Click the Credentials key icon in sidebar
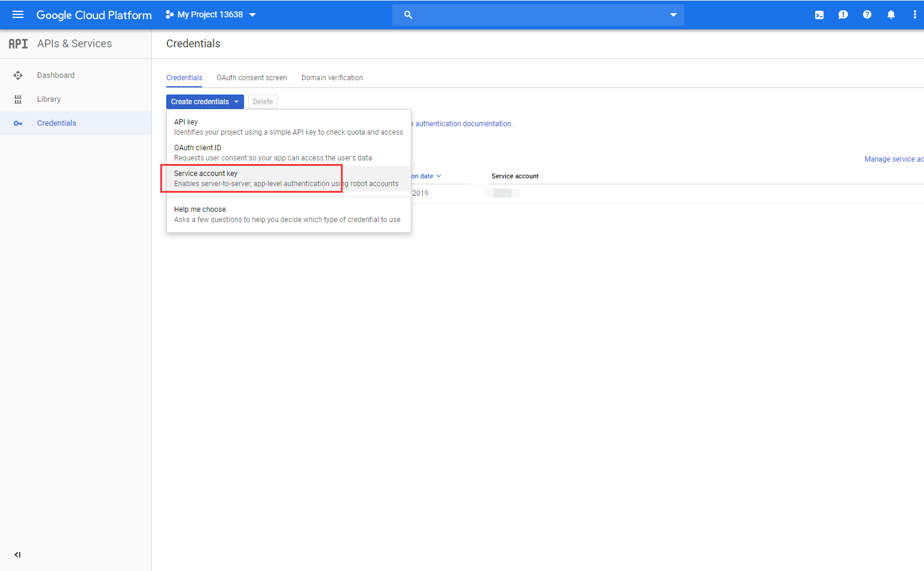This screenshot has height=571, width=924. [x=18, y=123]
